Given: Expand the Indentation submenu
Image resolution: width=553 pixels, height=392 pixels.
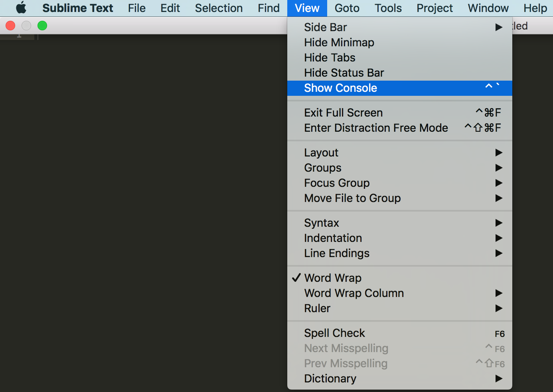Looking at the screenshot, I should coord(400,238).
